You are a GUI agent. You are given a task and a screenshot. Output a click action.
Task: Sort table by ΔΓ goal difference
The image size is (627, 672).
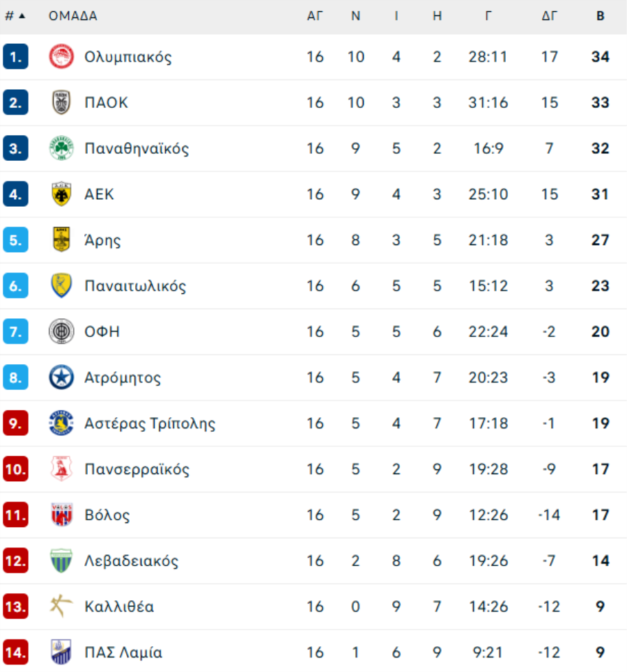pos(550,16)
